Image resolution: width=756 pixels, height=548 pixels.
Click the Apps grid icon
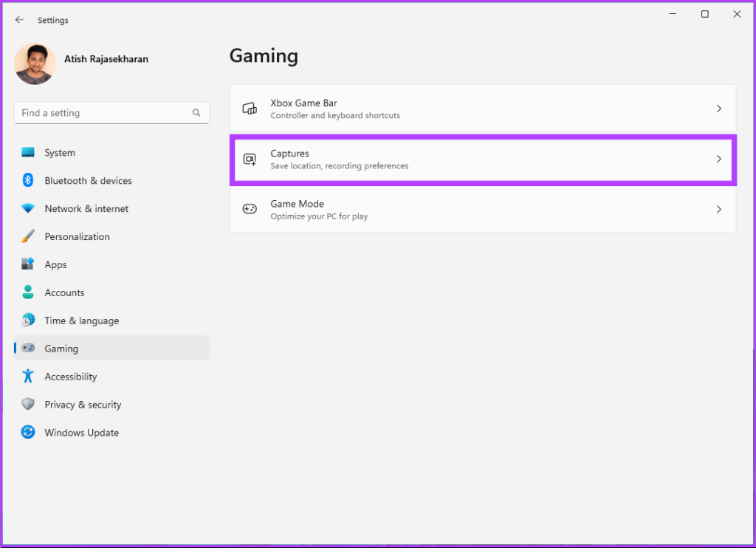coord(28,264)
